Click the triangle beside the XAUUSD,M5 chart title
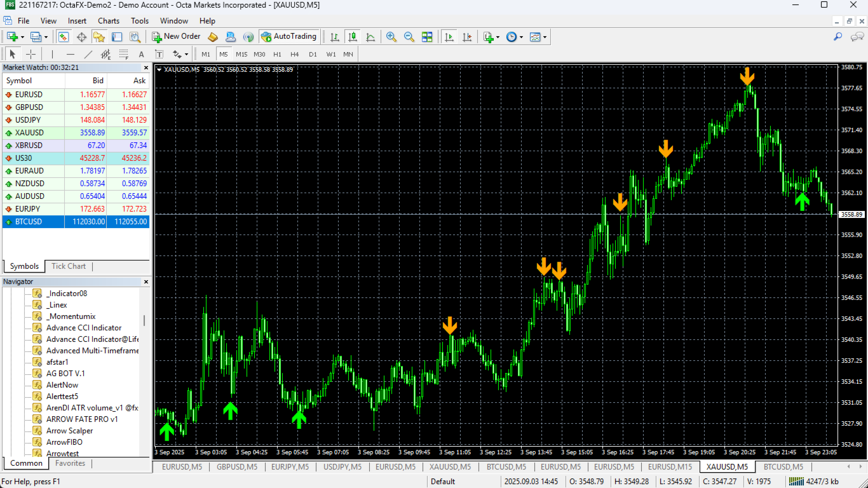 click(159, 69)
